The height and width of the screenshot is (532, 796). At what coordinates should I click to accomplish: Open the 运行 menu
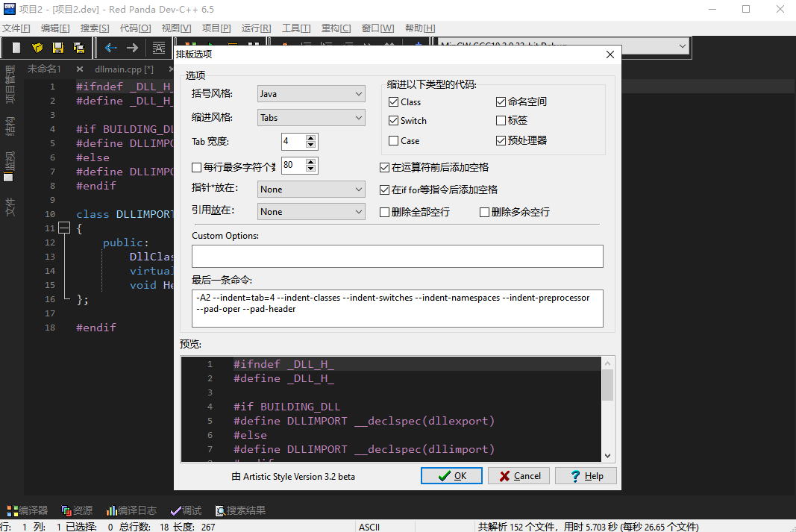click(x=254, y=28)
